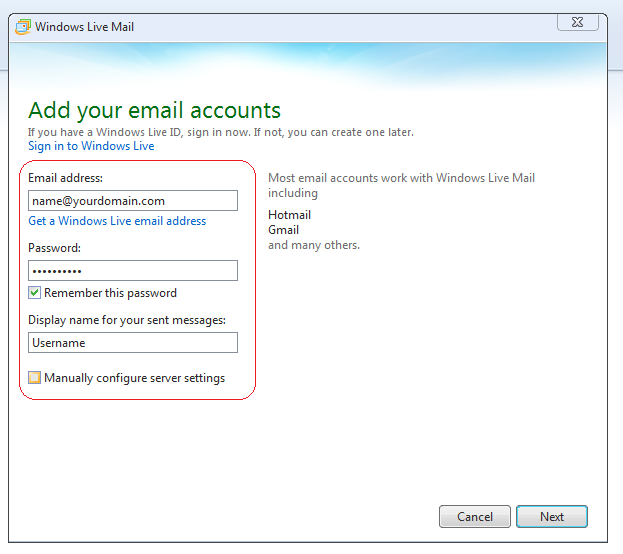Click the Display name input field
Screen dimensions: 623x554
click(133, 343)
